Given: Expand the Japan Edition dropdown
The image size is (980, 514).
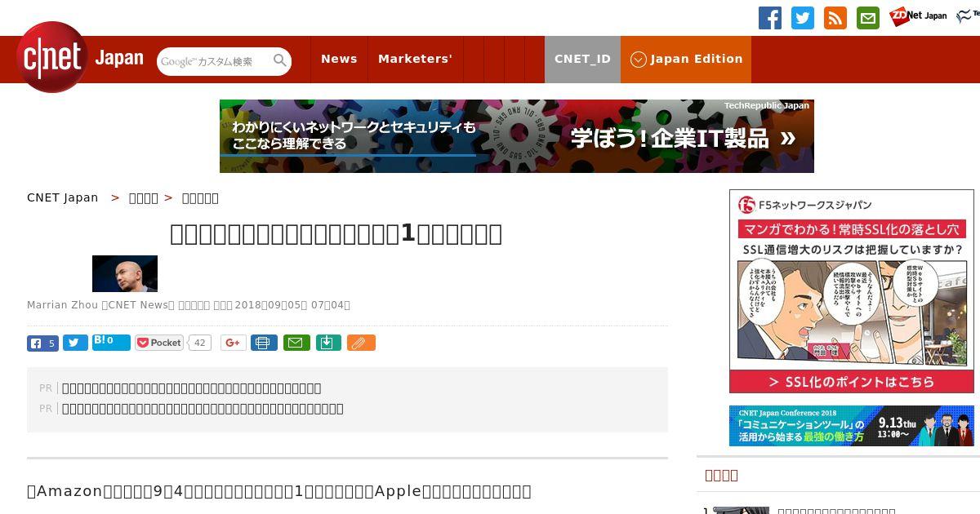Looking at the screenshot, I should pos(686,59).
